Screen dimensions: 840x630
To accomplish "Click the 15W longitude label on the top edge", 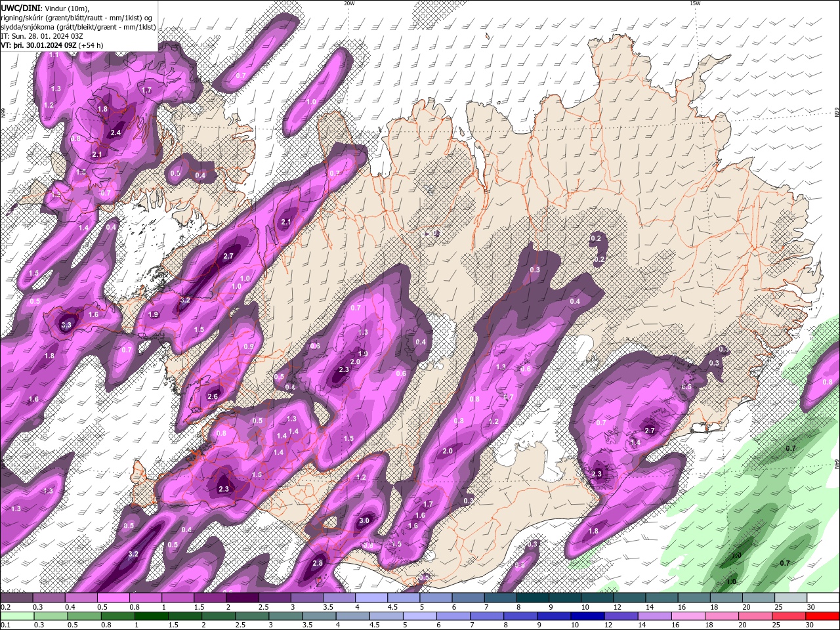I will point(695,3).
